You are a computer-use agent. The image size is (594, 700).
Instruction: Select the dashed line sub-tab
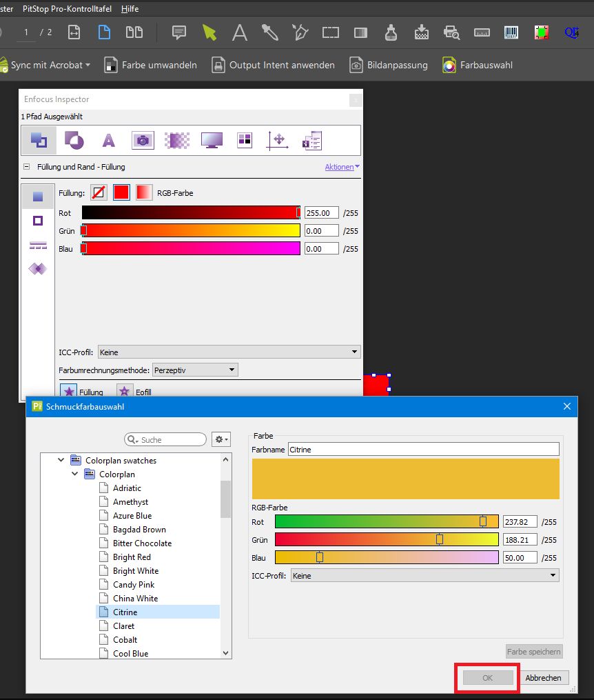(x=38, y=245)
